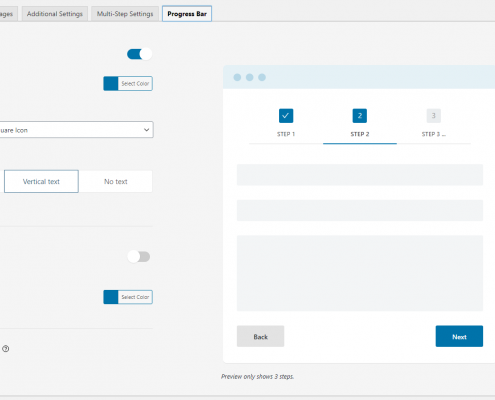Image resolution: width=495 pixels, height=400 pixels.
Task: Open the Progress Bar tab
Action: pos(187,14)
